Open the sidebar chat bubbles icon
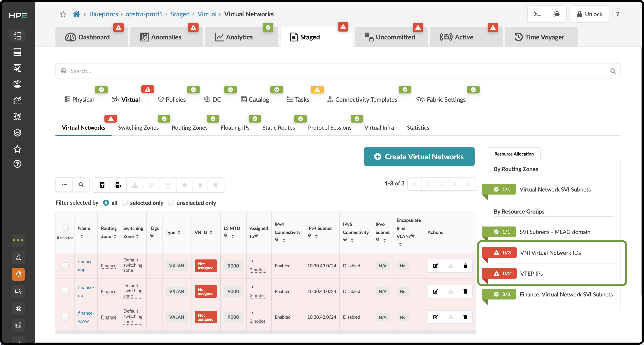This screenshot has height=345, width=644. (x=18, y=291)
